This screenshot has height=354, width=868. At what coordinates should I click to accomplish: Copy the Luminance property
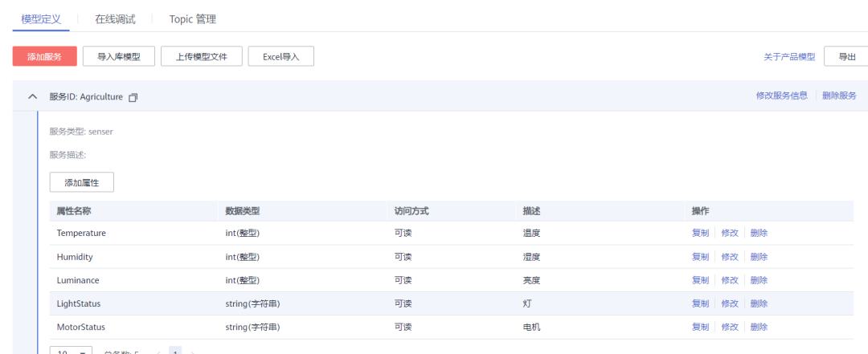(700, 280)
